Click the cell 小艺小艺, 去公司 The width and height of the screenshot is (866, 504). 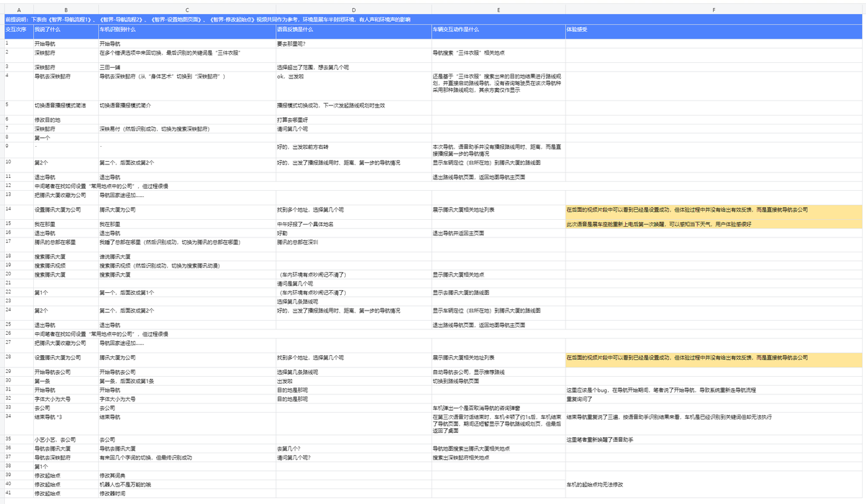(x=66, y=440)
